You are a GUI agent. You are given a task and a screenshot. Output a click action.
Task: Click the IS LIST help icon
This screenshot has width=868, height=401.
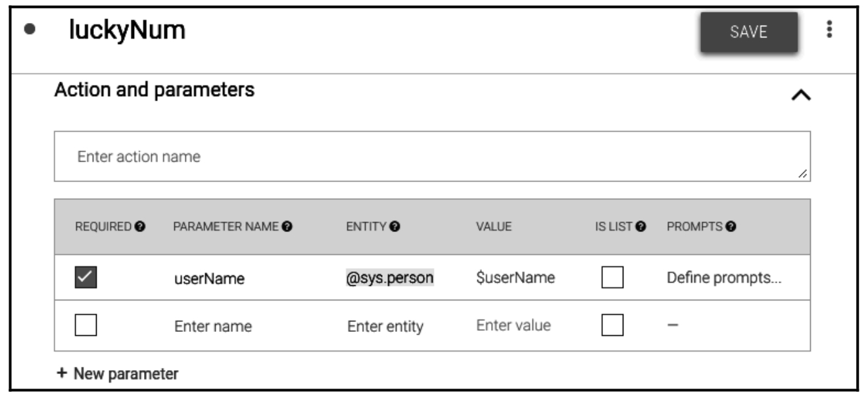click(x=641, y=227)
